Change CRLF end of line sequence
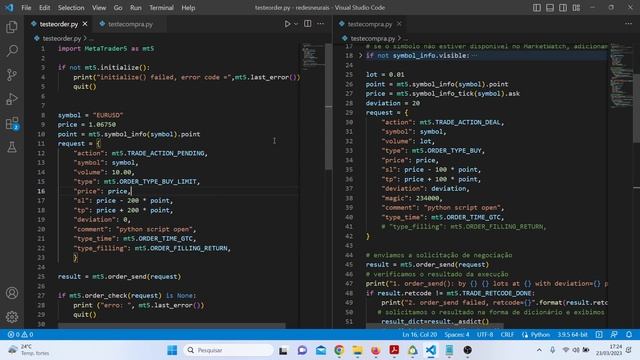The height and width of the screenshot is (360, 640). pos(507,334)
